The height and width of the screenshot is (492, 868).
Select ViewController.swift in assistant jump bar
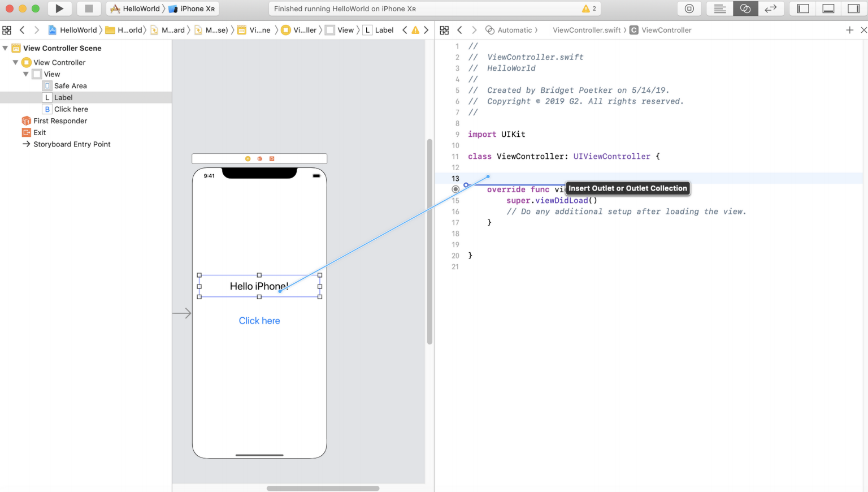pyautogui.click(x=587, y=30)
